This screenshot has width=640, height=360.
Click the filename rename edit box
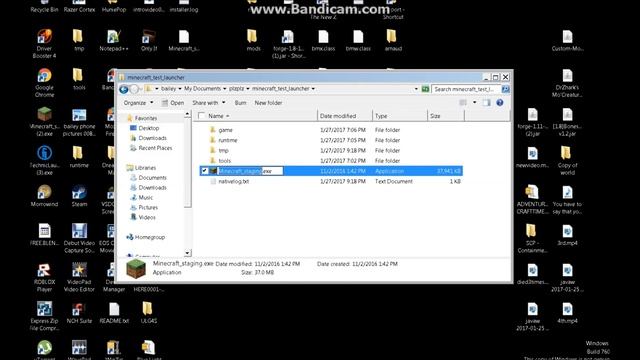pos(250,171)
